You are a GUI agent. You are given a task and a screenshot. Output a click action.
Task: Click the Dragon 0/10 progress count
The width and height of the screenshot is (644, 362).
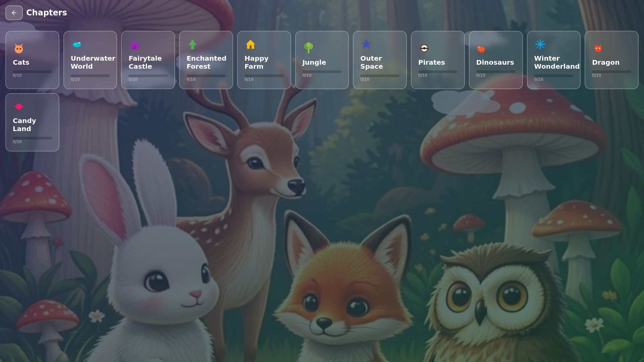point(596,75)
